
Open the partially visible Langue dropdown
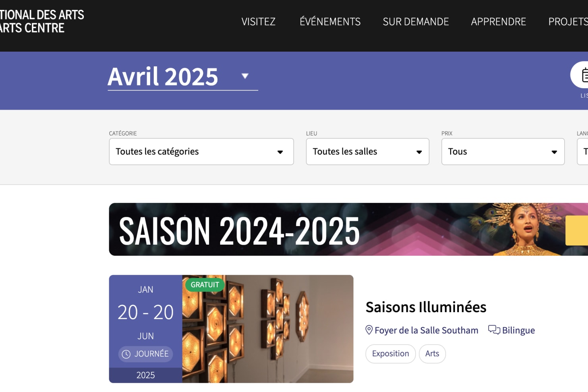click(x=582, y=152)
